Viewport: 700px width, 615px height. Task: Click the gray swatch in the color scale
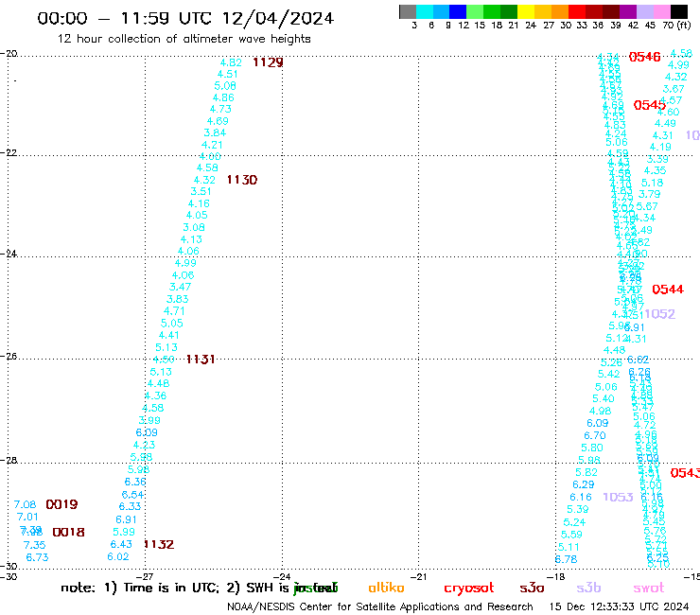[x=408, y=11]
